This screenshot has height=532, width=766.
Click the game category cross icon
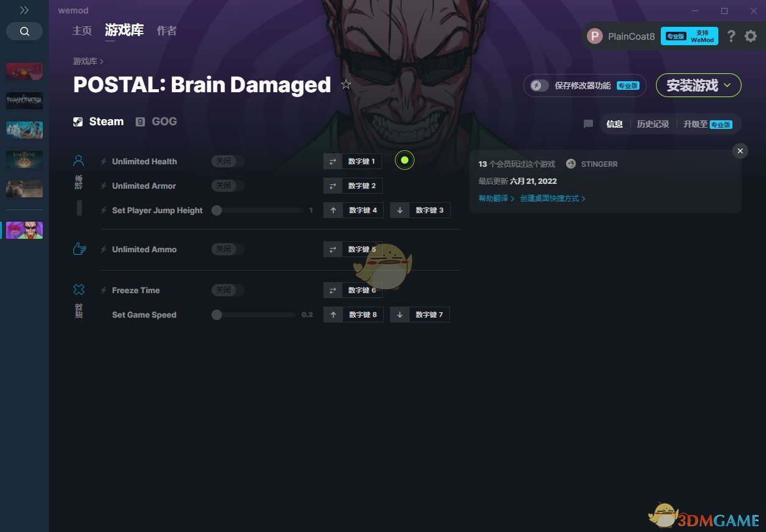[x=79, y=290]
